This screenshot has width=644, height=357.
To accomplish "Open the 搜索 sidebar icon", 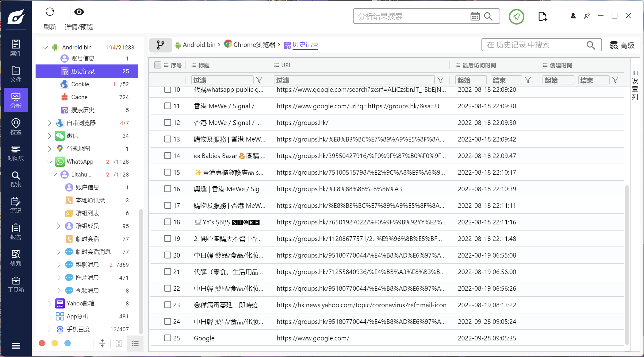I will [16, 179].
